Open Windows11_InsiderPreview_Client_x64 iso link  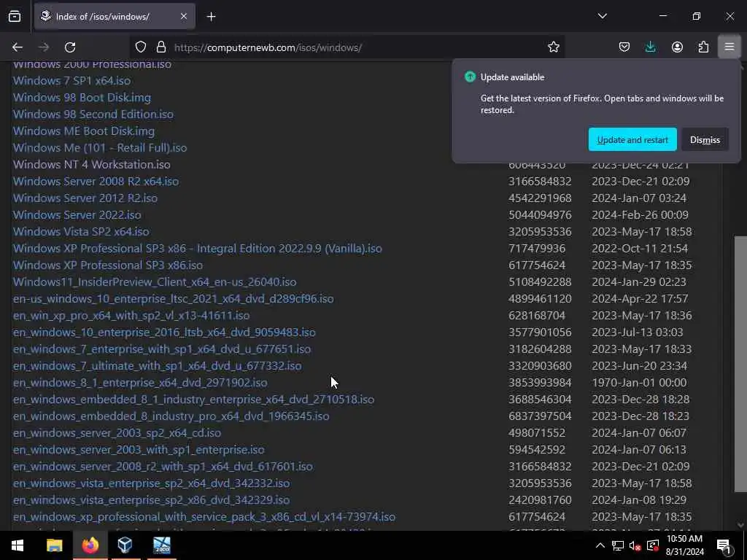(155, 282)
